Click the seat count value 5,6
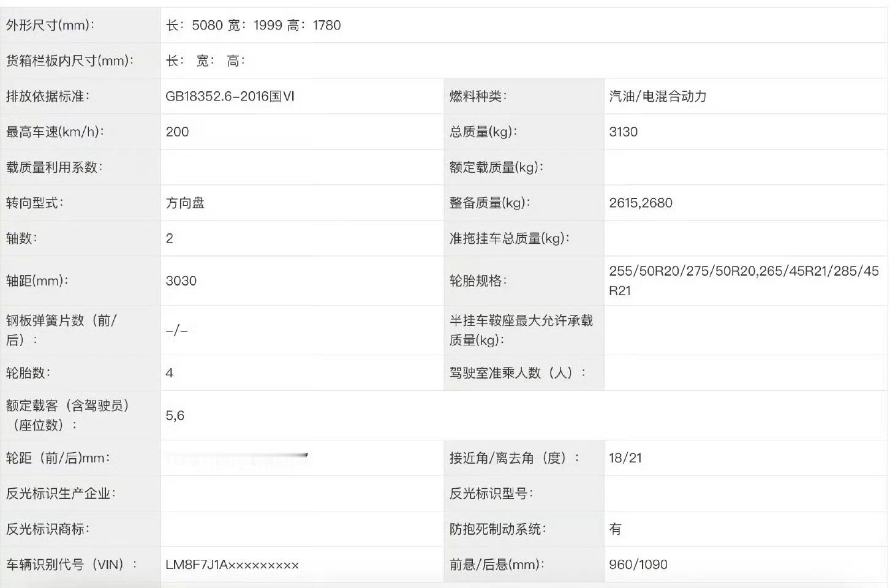This screenshot has width=890, height=588. 175,416
